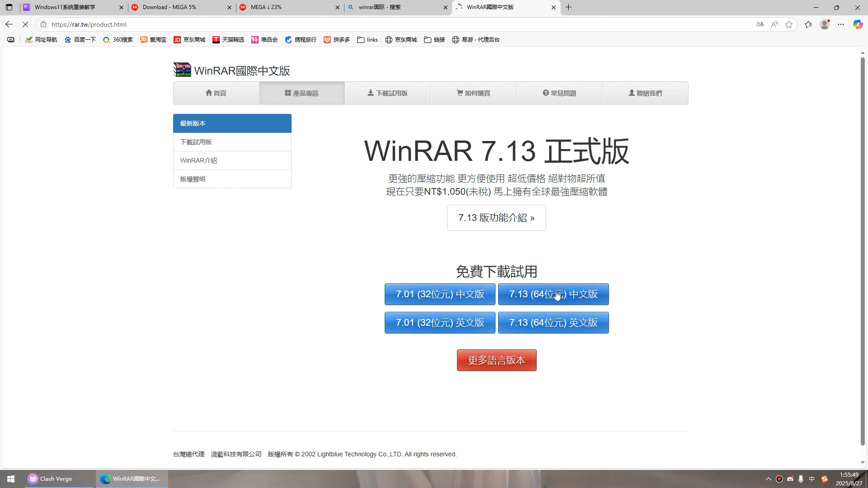
Task: Select 下載試用版 in sidebar
Action: [232, 142]
